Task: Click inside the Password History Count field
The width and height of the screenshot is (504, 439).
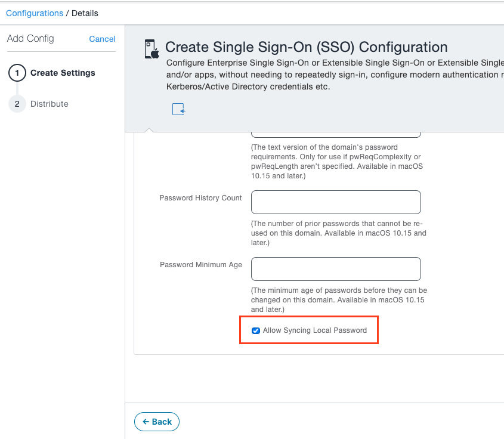Action: 335,202
